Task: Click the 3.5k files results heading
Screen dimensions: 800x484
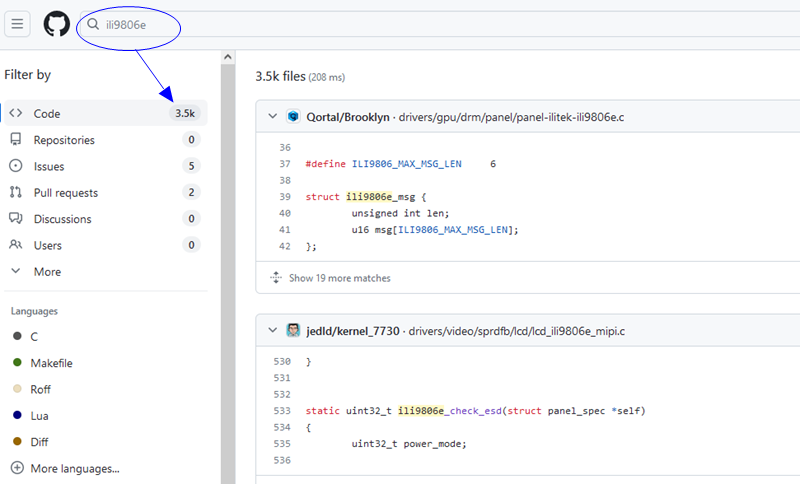Action: pyautogui.click(x=280, y=77)
